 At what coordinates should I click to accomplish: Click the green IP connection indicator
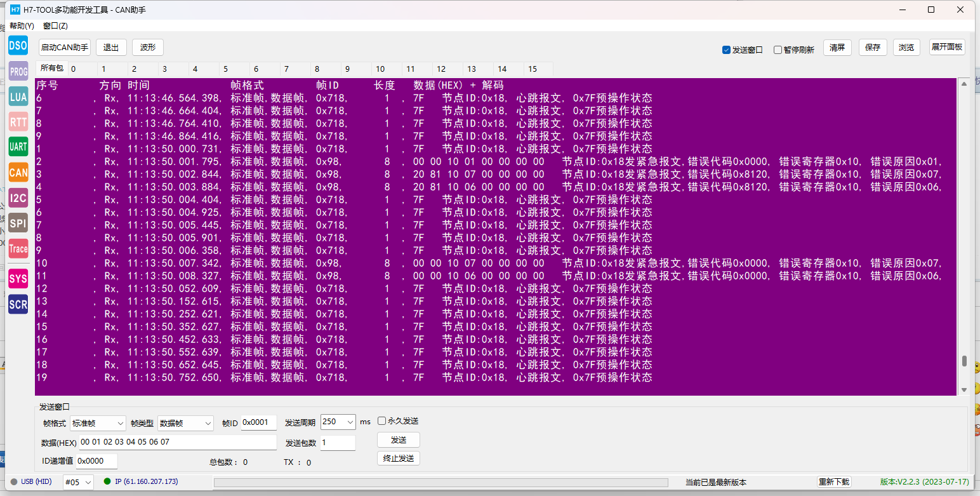click(x=107, y=481)
